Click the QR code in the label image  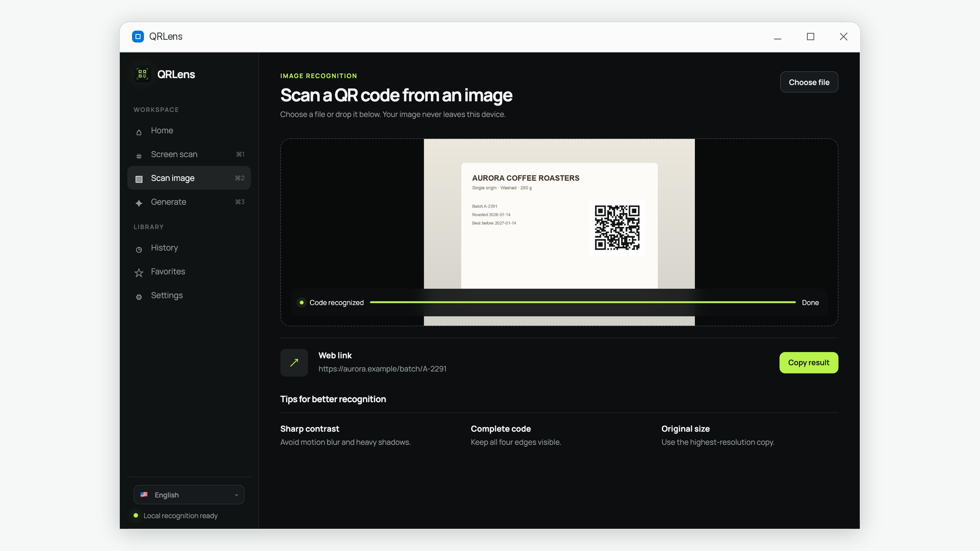[x=617, y=227]
